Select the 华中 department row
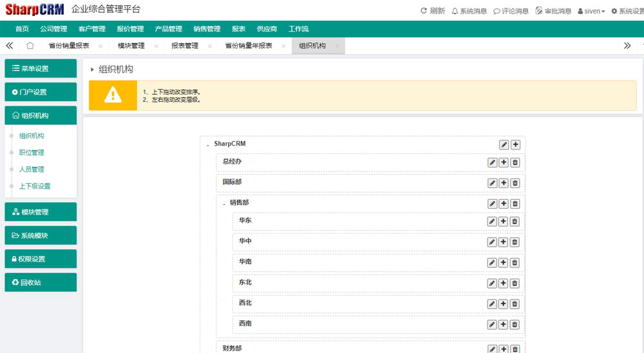The image size is (644, 353). (354, 242)
